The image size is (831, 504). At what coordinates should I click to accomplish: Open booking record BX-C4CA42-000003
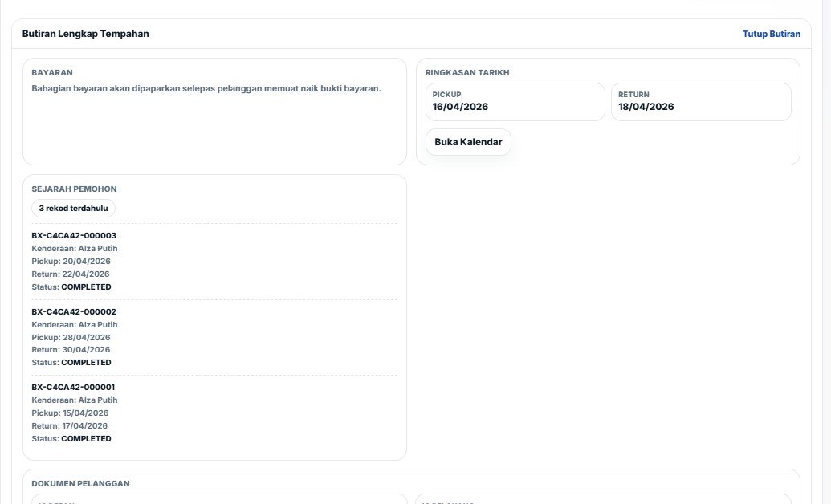[x=74, y=236]
